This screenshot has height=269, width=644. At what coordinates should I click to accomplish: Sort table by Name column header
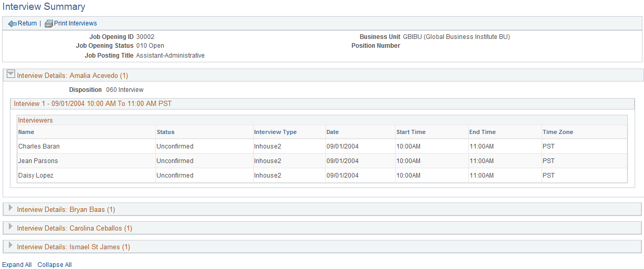(x=26, y=132)
